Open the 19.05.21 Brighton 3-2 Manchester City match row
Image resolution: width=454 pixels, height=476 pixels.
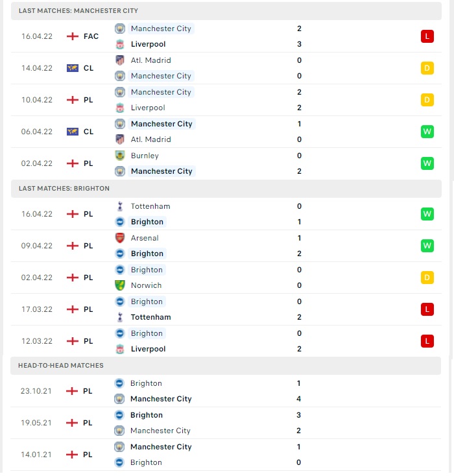[226, 423]
